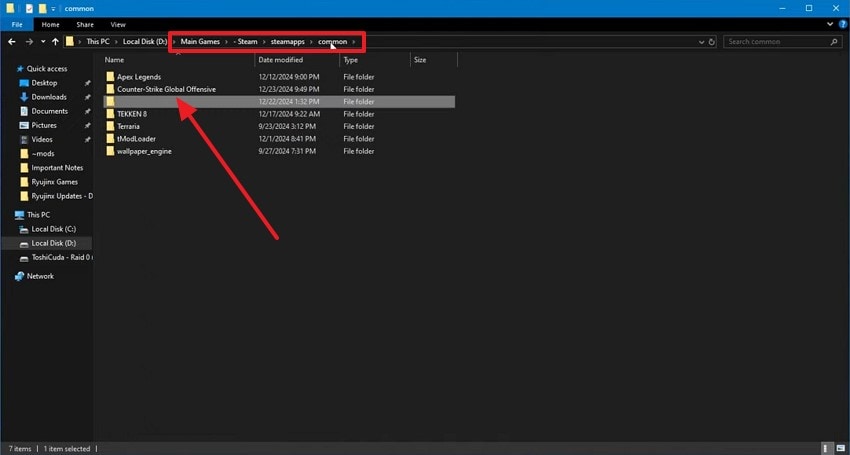Image resolution: width=850 pixels, height=455 pixels.
Task: Open the address bar history dropdown
Action: tap(701, 42)
